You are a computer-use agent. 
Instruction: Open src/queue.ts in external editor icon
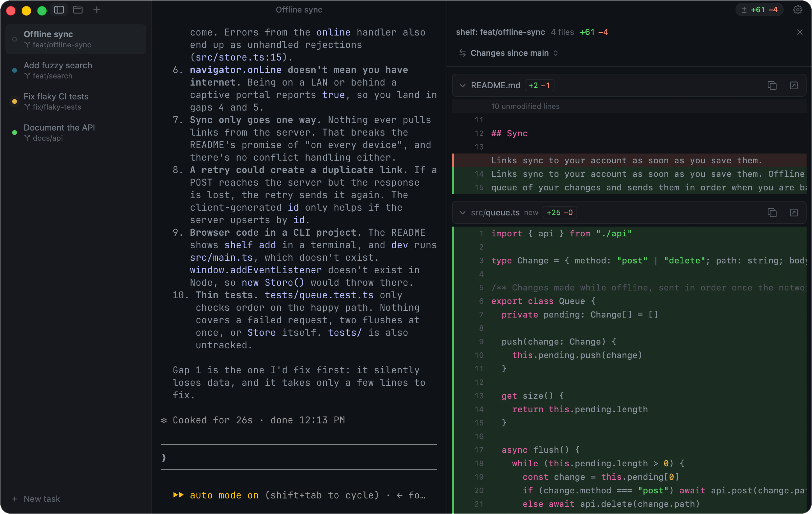pos(794,213)
